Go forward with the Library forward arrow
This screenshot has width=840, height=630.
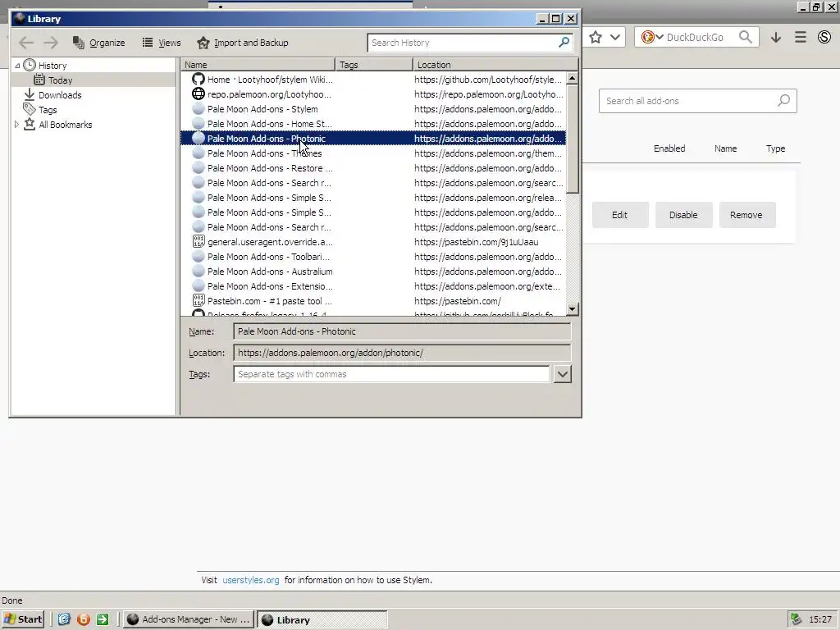click(x=51, y=43)
